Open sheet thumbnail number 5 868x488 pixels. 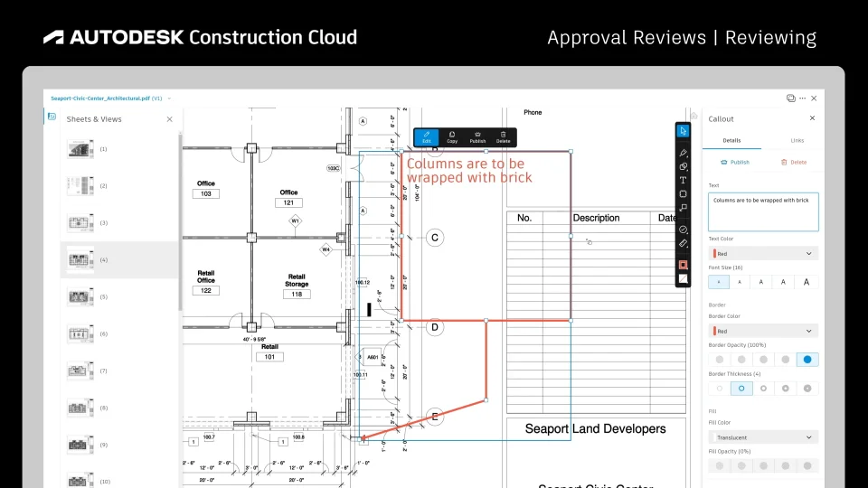(x=80, y=296)
